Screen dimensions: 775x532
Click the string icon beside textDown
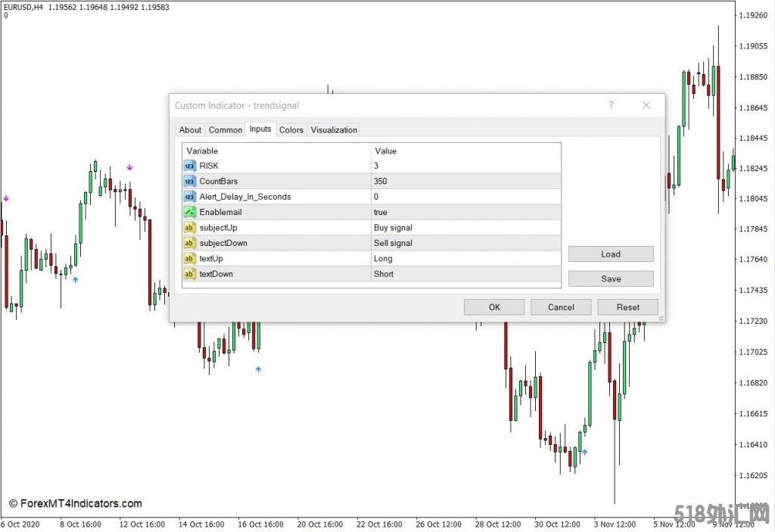[x=189, y=274]
